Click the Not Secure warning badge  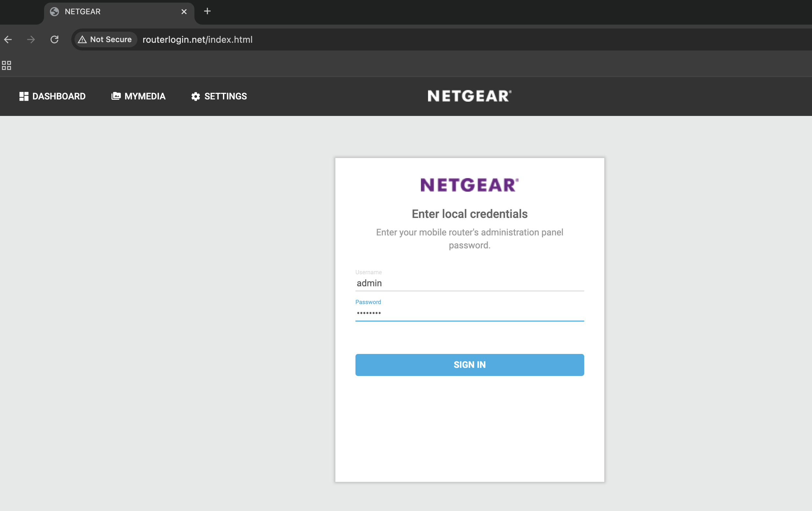pyautogui.click(x=105, y=40)
